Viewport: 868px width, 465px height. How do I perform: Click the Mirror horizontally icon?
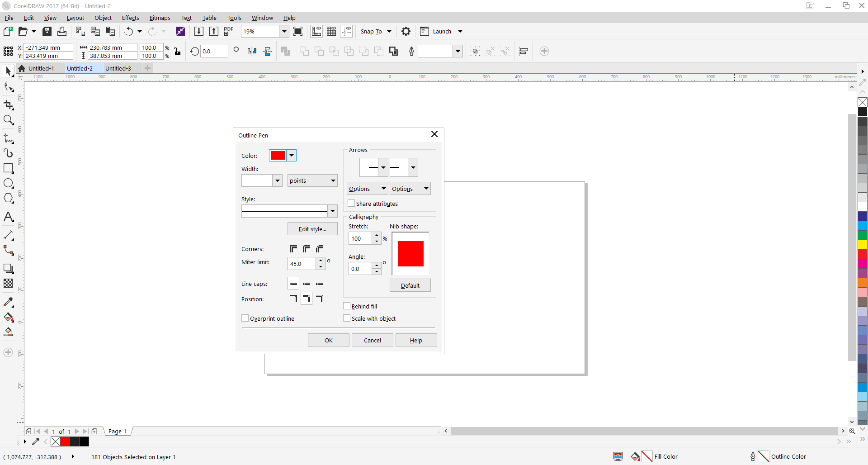pyautogui.click(x=252, y=51)
